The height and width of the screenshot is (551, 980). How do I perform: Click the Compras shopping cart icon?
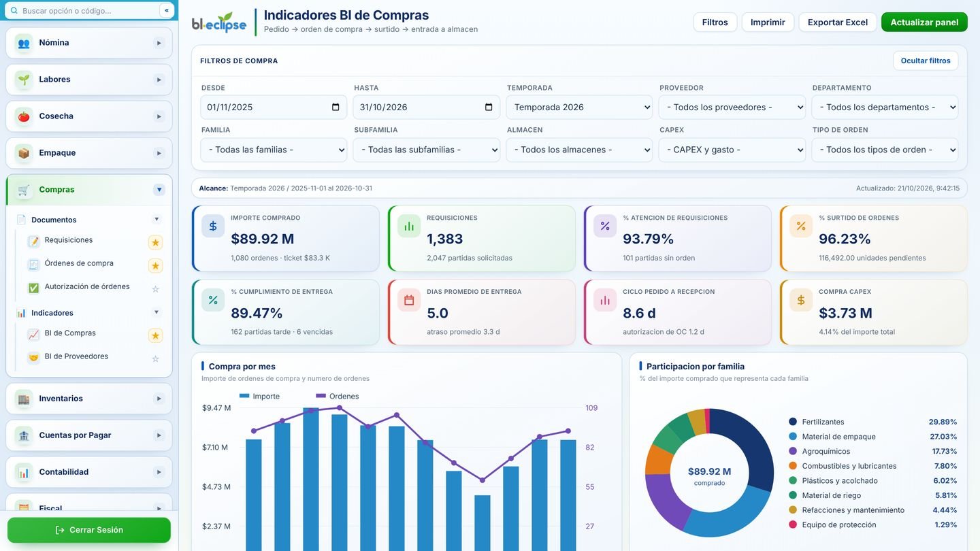pyautogui.click(x=24, y=190)
